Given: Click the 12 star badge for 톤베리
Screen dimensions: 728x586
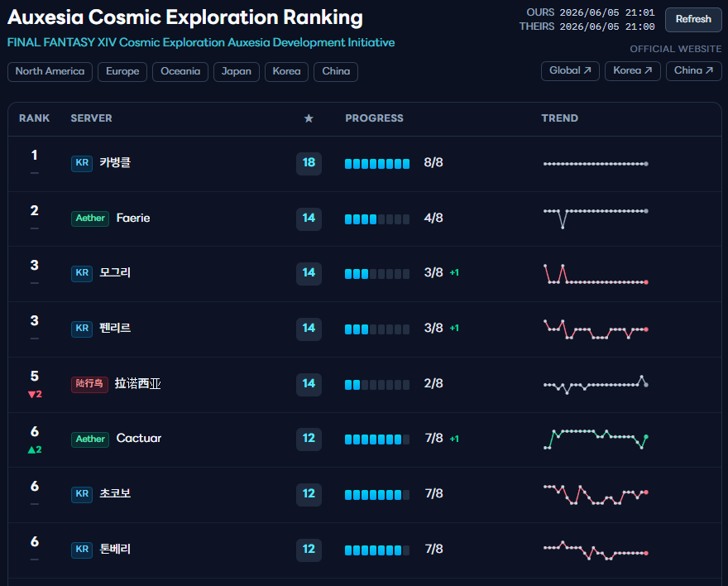Looking at the screenshot, I should [309, 550].
